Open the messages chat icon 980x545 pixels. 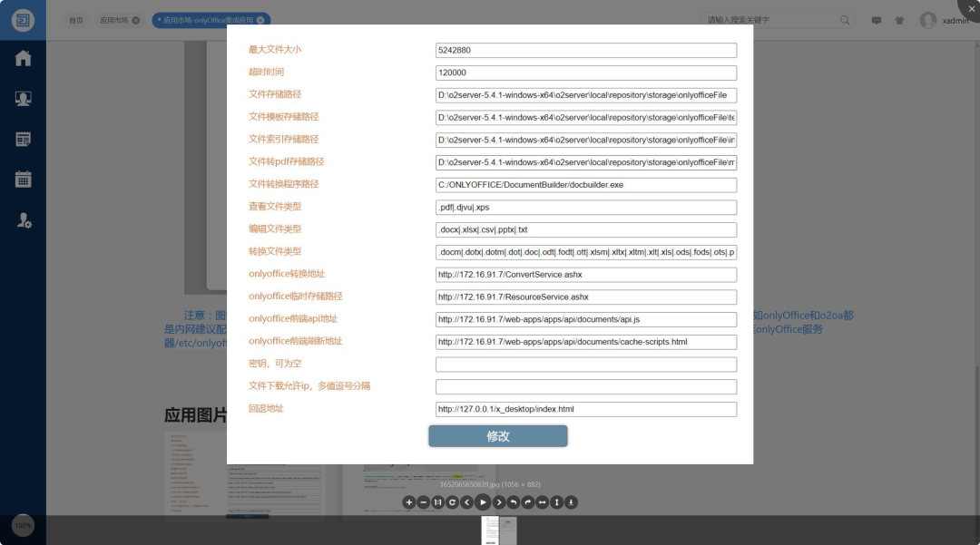pyautogui.click(x=877, y=21)
